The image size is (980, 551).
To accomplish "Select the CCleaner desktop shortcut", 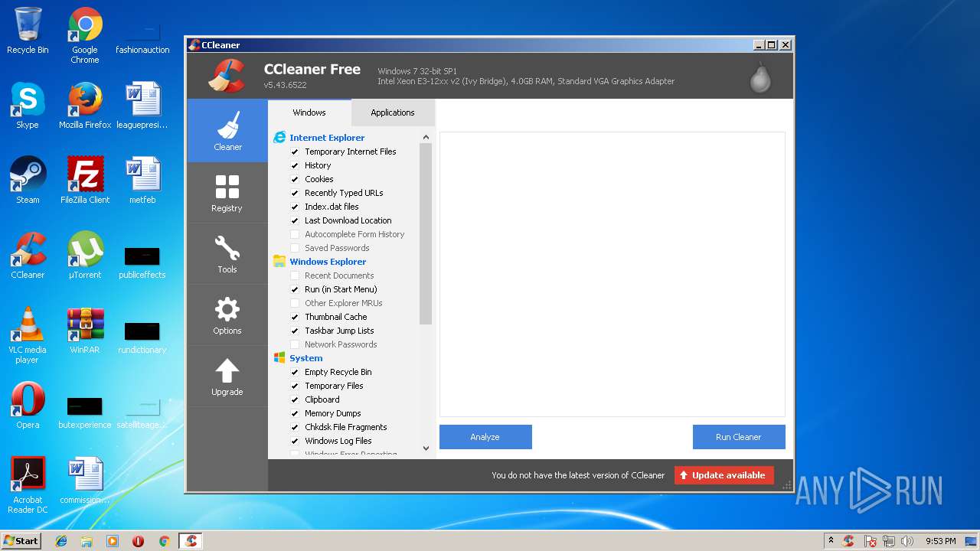I will coord(28,255).
